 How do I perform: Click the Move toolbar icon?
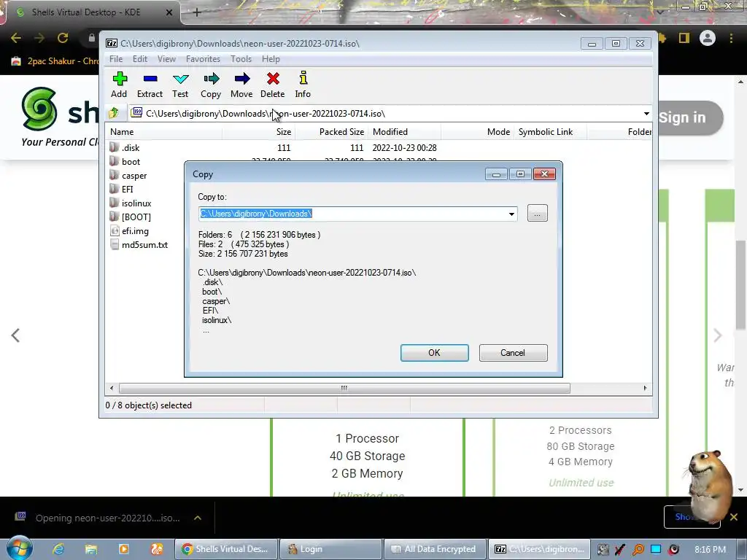coord(241,85)
